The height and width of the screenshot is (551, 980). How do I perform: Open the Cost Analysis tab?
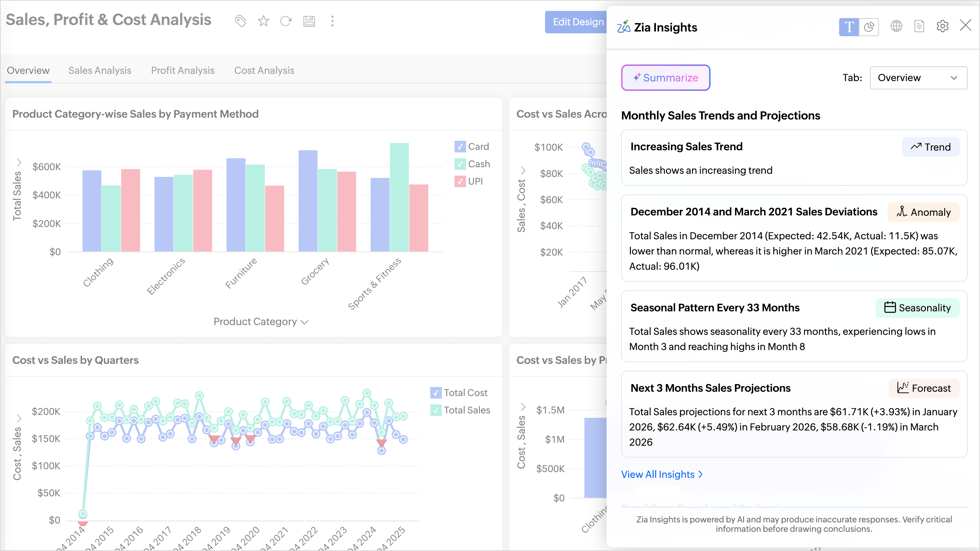click(264, 70)
